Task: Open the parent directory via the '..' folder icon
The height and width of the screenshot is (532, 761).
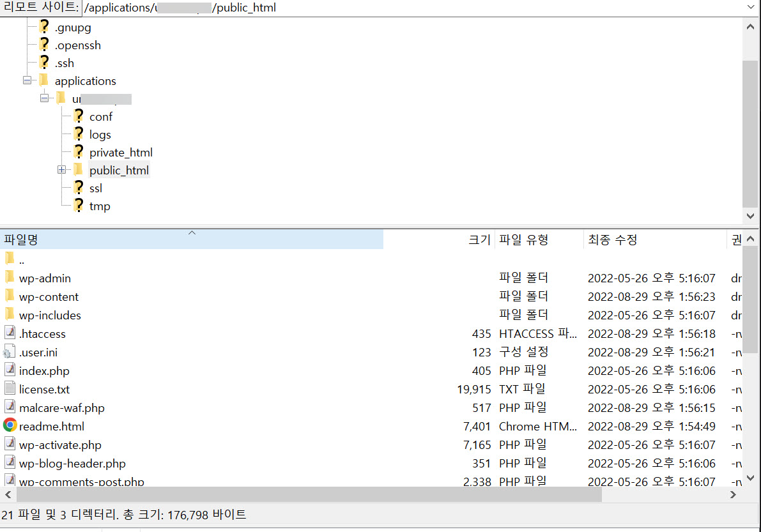Action: coord(10,259)
